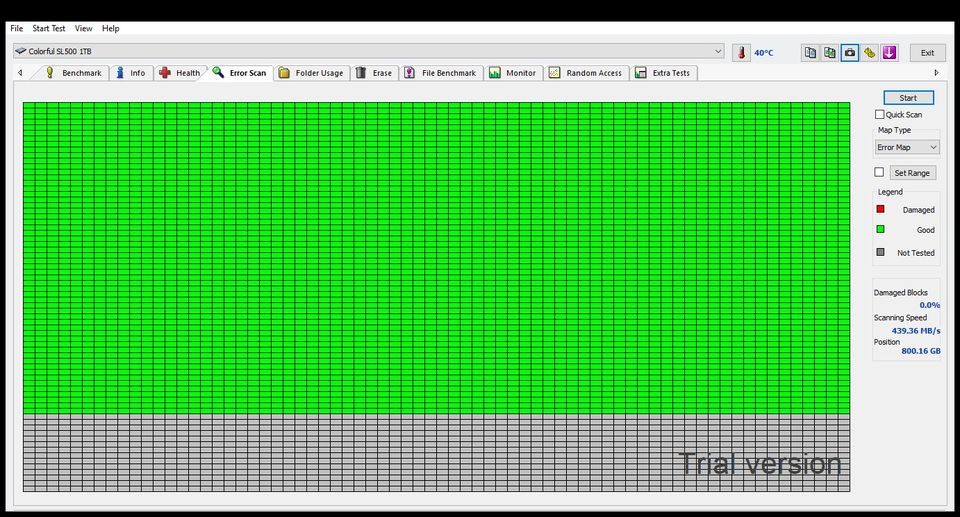
Task: Click the purple down-arrow minimize-to-tray icon
Action: click(x=890, y=53)
